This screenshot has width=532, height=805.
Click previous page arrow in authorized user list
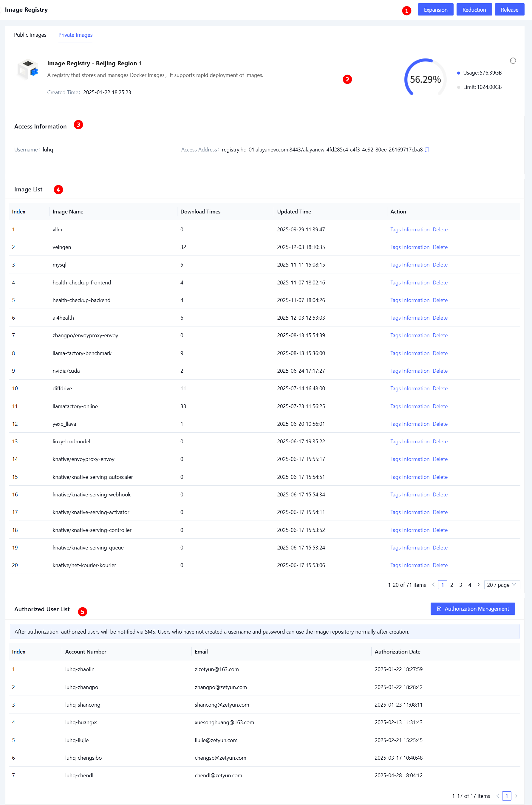point(497,795)
